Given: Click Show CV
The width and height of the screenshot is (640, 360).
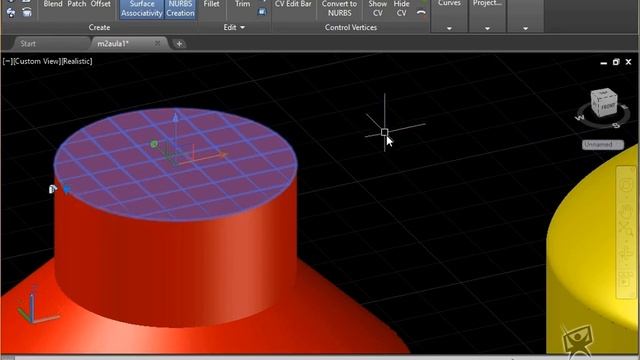Looking at the screenshot, I should tap(378, 9).
